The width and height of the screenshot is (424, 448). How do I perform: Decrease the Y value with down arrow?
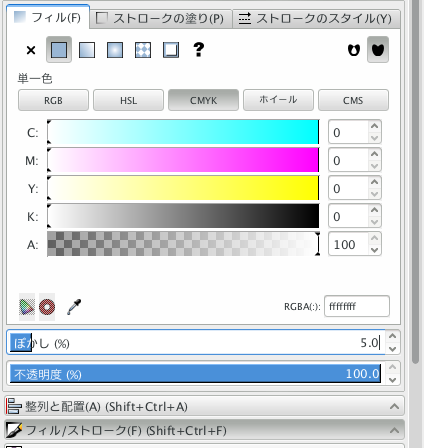[375, 194]
